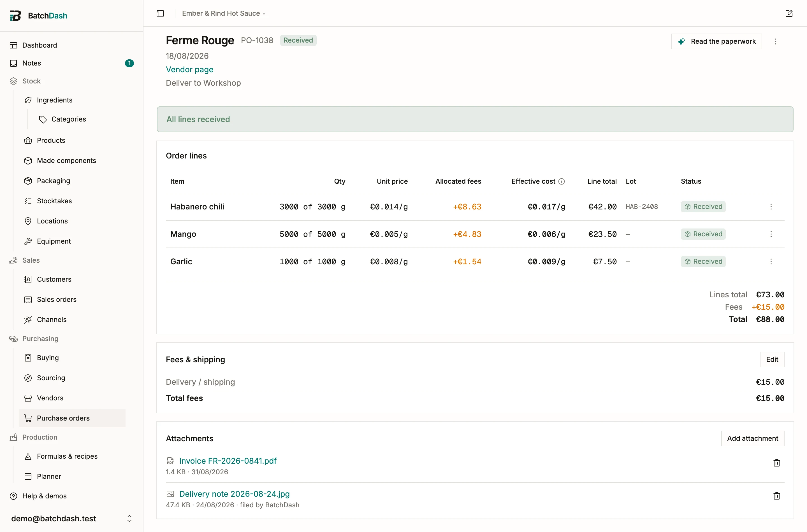Toggle the sidebar panel icon
This screenshot has height=532, width=807.
(x=160, y=13)
